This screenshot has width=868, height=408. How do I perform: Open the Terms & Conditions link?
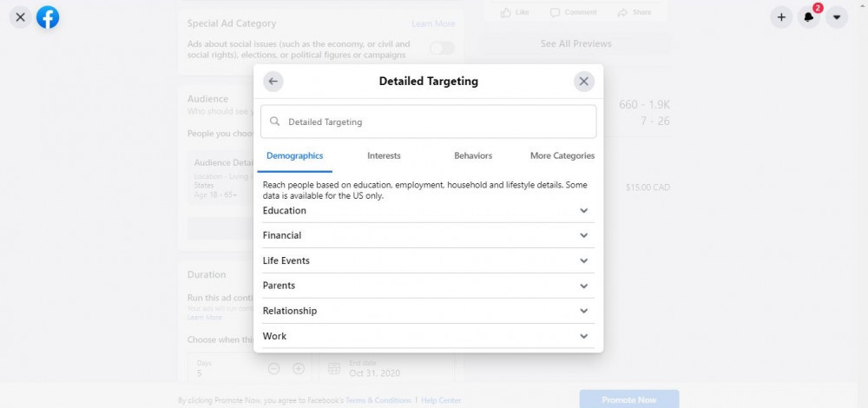[378, 400]
